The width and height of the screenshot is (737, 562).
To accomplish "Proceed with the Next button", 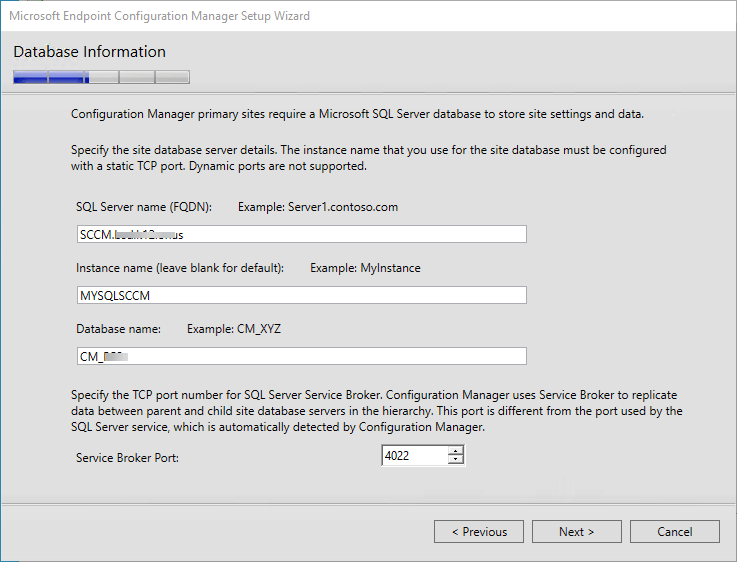I will pos(577,531).
